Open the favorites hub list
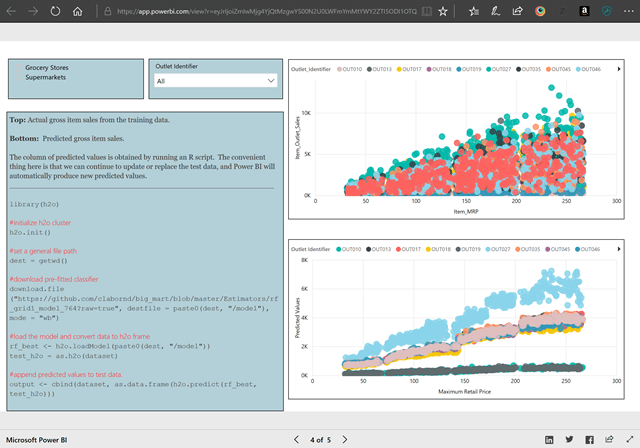The image size is (640, 448). click(x=474, y=11)
